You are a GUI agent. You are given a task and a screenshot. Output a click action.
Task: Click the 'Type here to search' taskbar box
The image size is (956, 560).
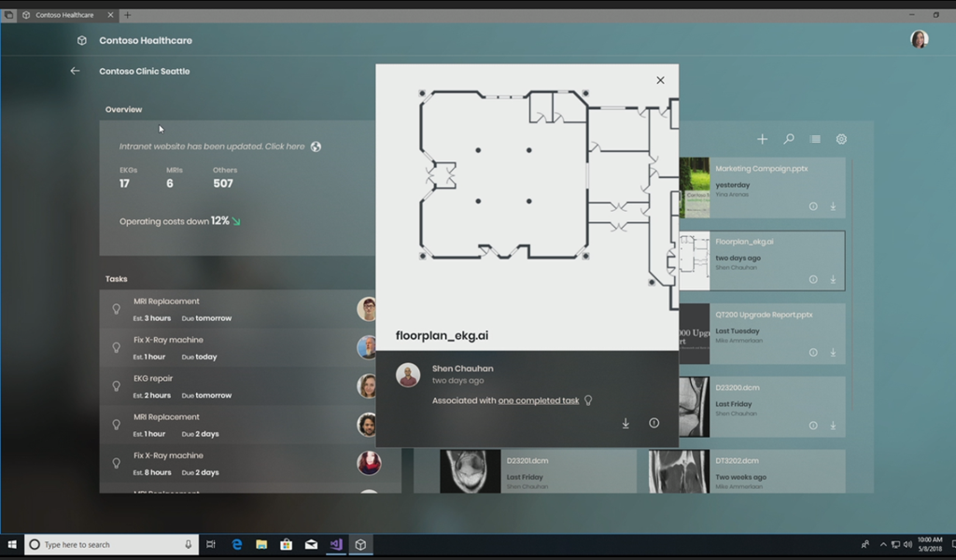112,544
